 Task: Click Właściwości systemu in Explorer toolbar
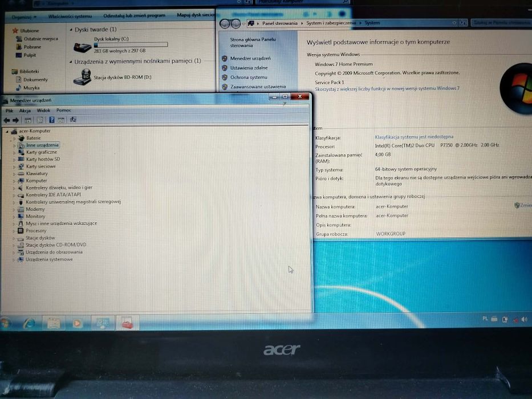(70, 16)
